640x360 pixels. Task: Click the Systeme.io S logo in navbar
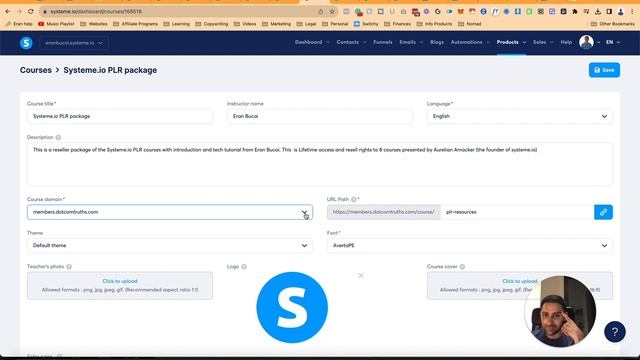click(26, 42)
